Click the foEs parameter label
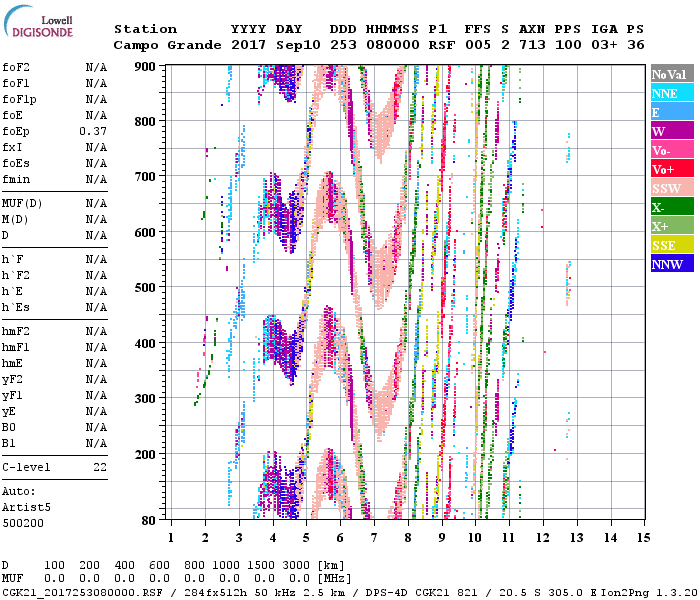Image resolution: width=700 pixels, height=600 pixels. point(16,163)
